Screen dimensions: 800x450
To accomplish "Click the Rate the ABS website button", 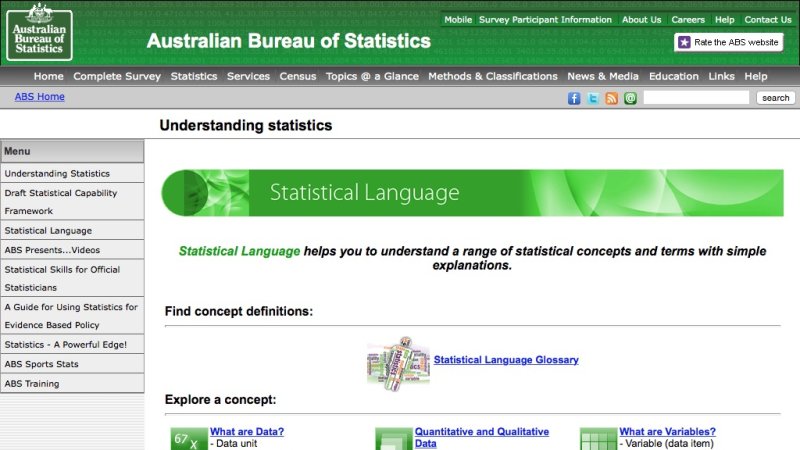I will (729, 42).
